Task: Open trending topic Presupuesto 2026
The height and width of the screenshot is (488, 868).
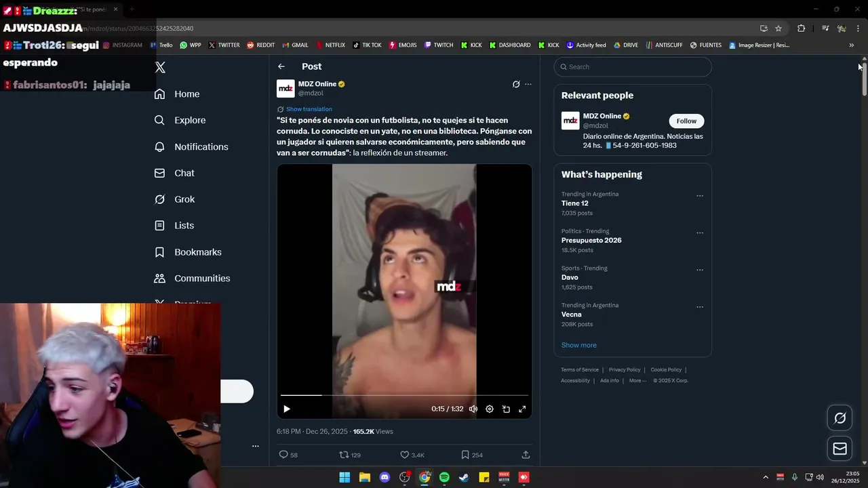Action: (x=591, y=241)
